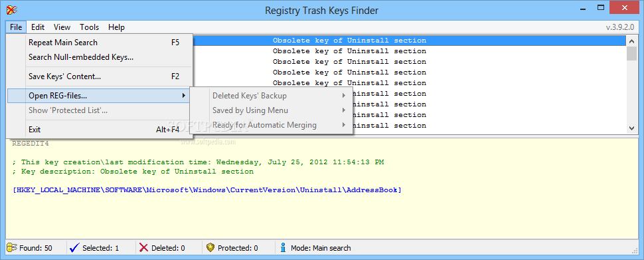Click the list scrollbar up arrow

tap(632, 41)
